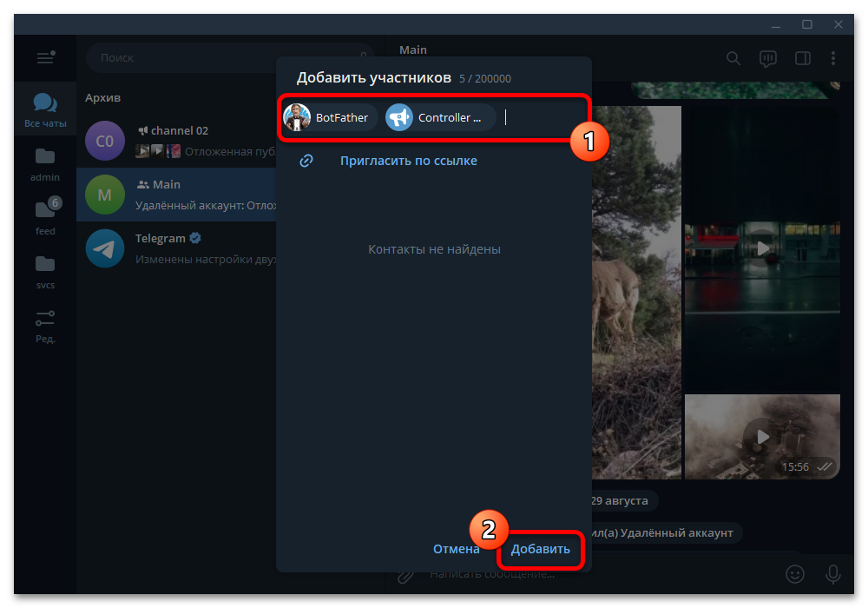Open the three-dot chat menu

tap(833, 58)
